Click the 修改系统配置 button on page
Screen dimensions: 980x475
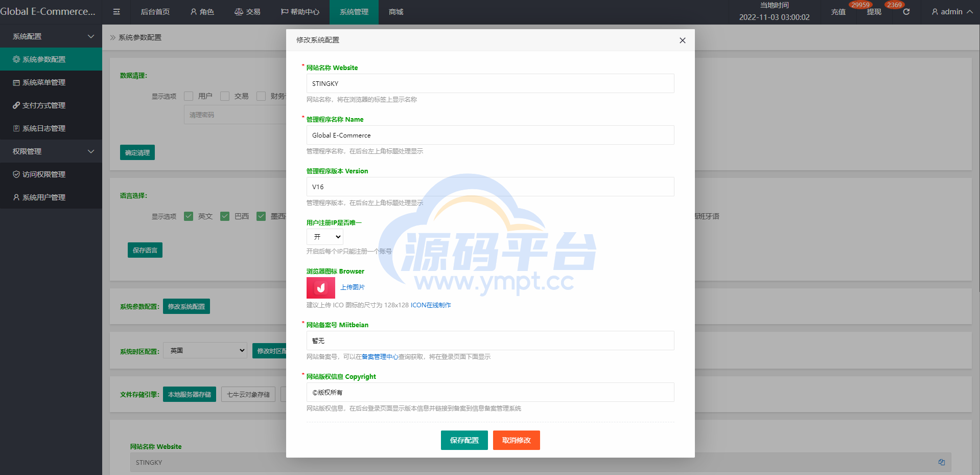point(186,306)
